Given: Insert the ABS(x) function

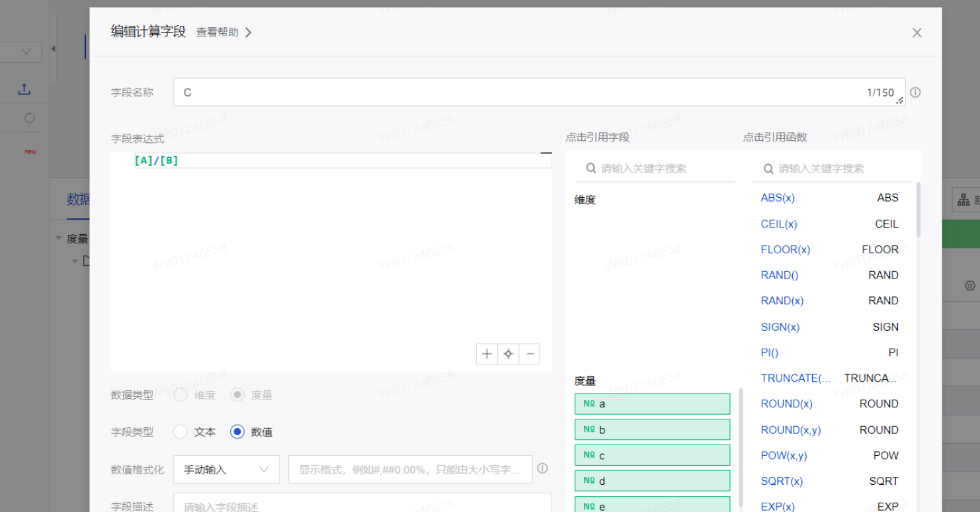Looking at the screenshot, I should click(778, 198).
